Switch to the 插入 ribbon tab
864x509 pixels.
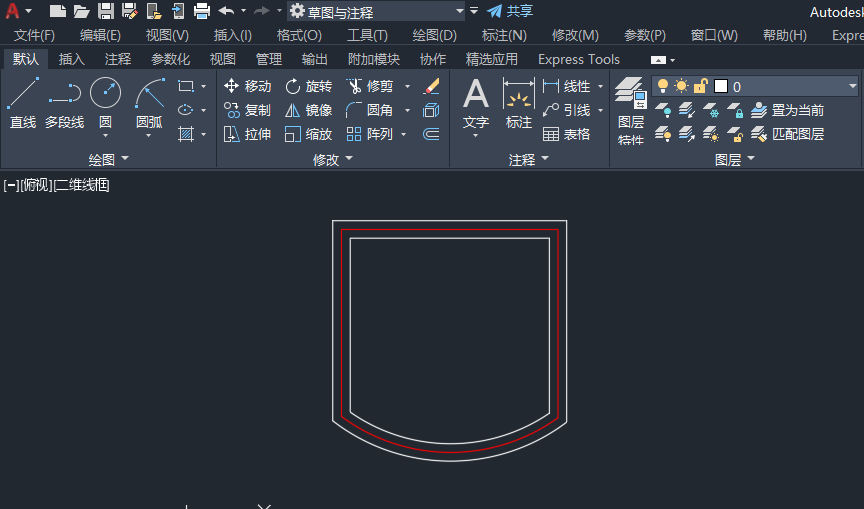pyautogui.click(x=72, y=59)
